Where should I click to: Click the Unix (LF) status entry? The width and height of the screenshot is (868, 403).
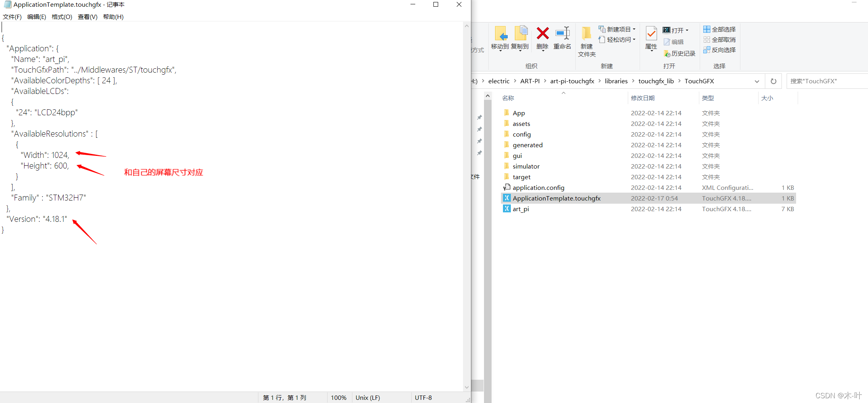coord(368,397)
